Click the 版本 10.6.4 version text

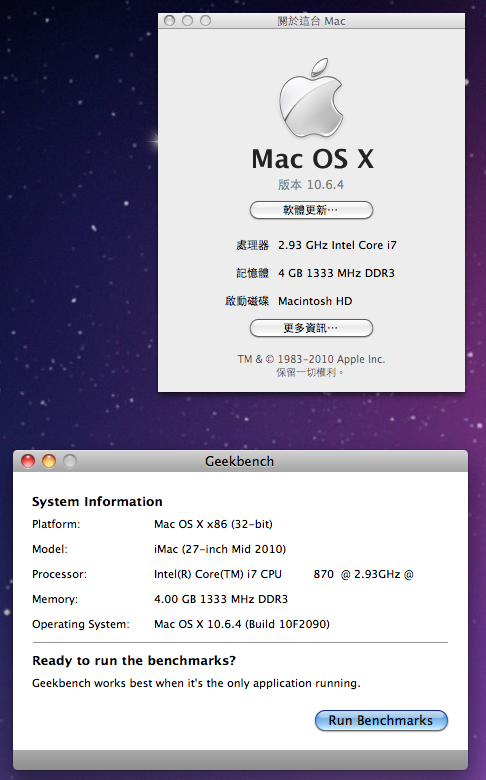point(311,185)
